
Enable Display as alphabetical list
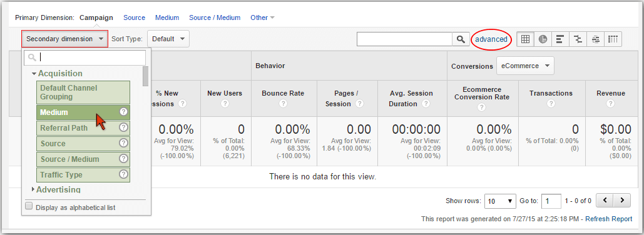29,206
